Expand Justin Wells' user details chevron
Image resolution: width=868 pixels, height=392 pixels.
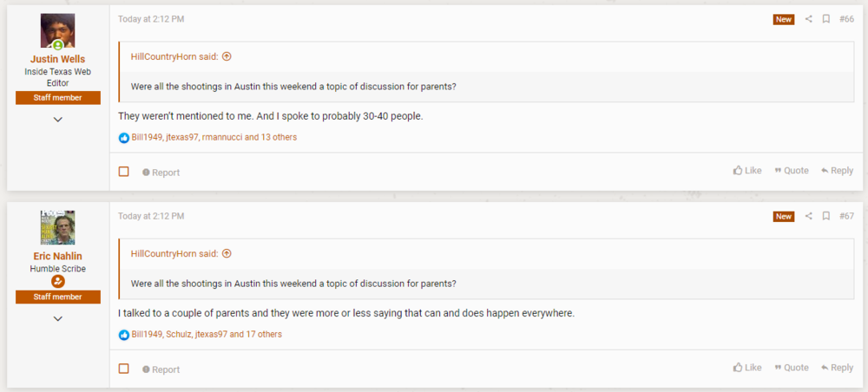coord(58,120)
